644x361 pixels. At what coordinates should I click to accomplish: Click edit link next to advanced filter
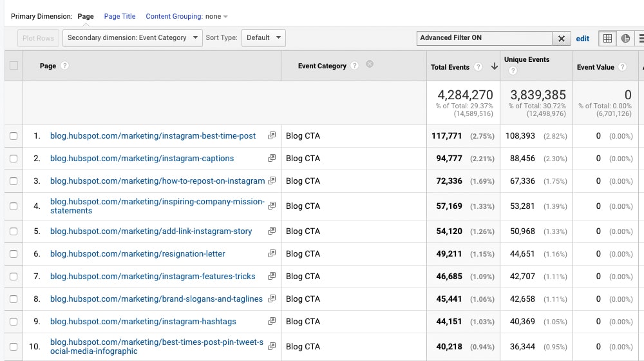pyautogui.click(x=583, y=39)
